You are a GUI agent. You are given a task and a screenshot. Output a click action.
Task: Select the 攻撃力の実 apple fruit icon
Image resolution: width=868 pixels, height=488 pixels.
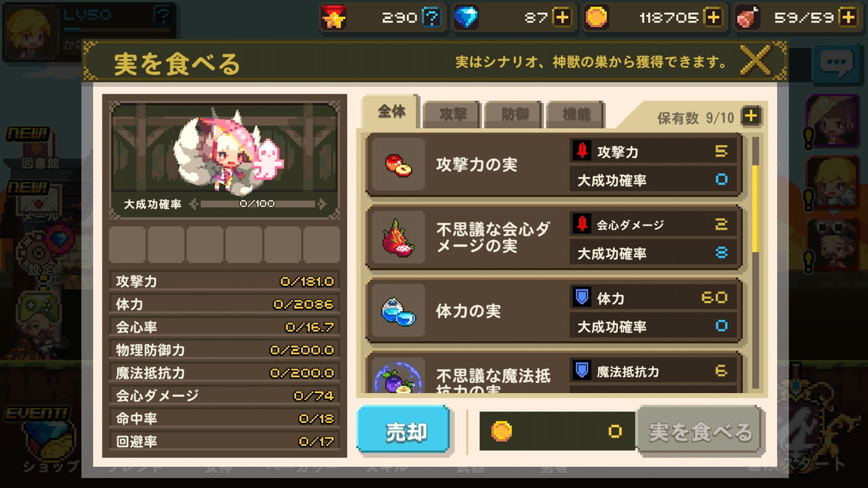(x=399, y=165)
